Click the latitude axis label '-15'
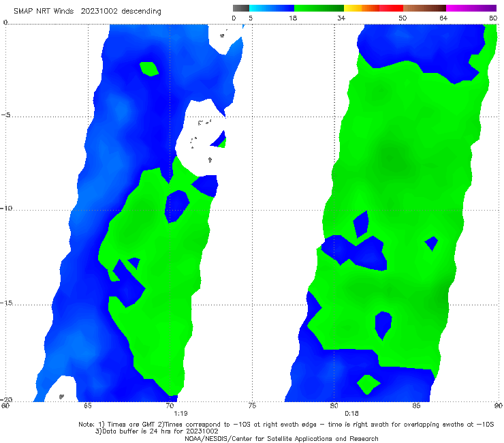The width and height of the screenshot is (504, 443). click(6, 303)
